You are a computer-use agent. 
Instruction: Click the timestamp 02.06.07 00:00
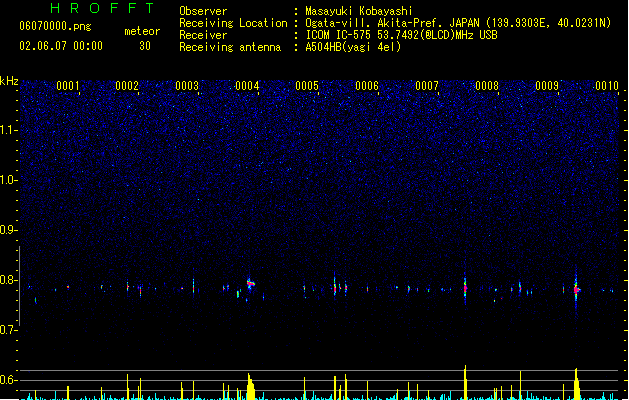tap(61, 46)
